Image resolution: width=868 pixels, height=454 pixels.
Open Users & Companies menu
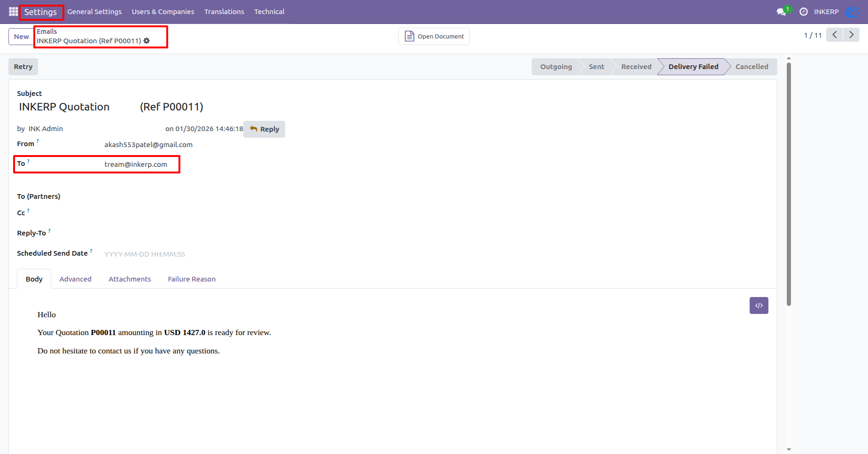pos(163,12)
